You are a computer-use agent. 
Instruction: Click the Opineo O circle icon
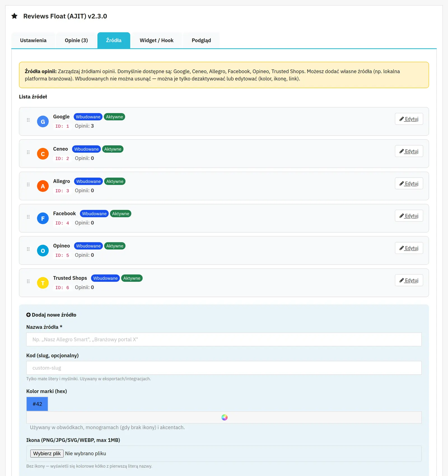43,251
